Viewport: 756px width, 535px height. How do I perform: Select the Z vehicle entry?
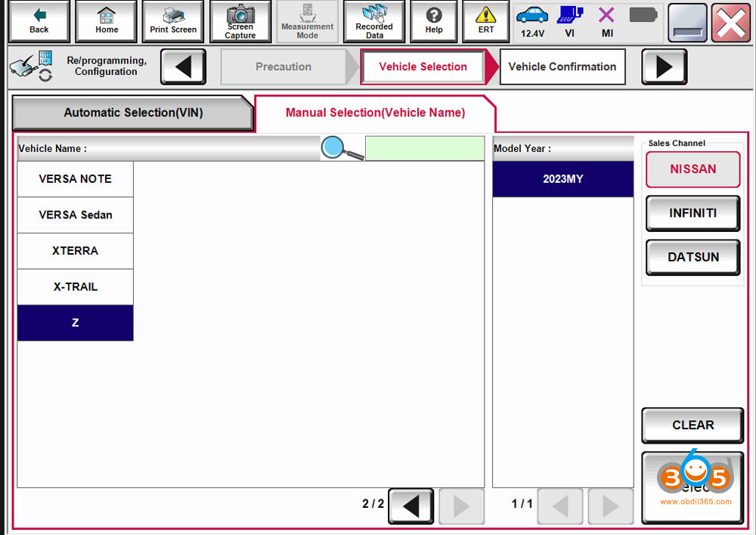coord(75,323)
